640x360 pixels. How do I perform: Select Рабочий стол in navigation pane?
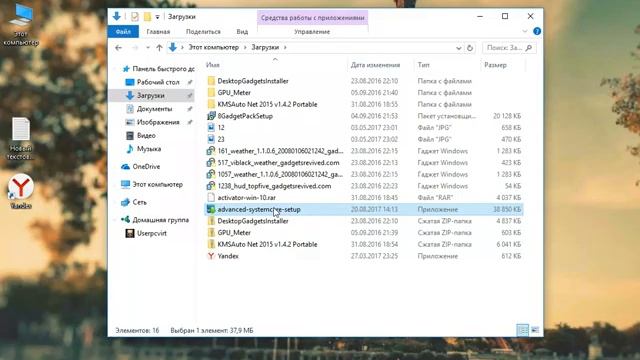[153, 82]
